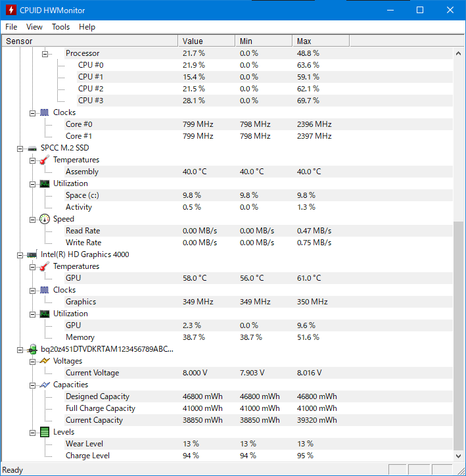
Task: Click the 58.0 °C GPU temperature value
Action: point(195,278)
